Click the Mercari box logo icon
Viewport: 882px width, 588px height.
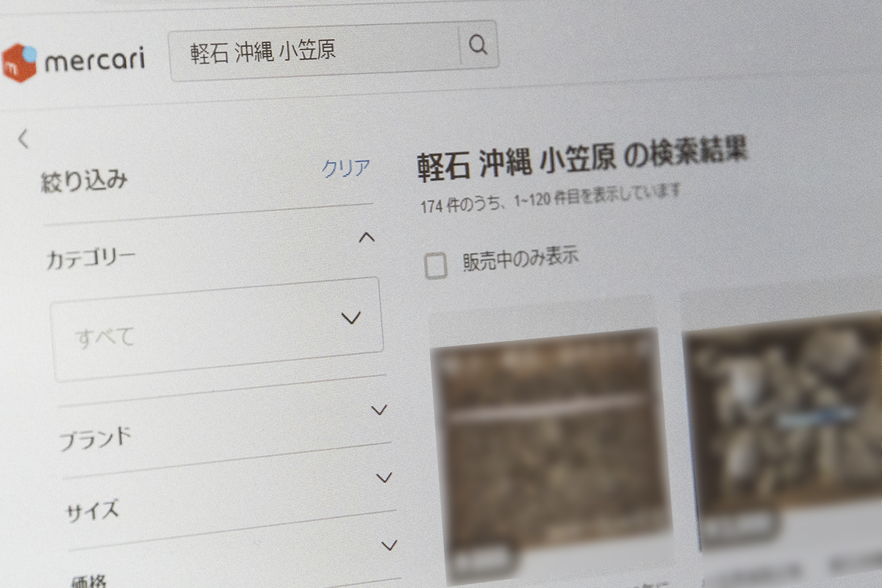pyautogui.click(x=19, y=62)
